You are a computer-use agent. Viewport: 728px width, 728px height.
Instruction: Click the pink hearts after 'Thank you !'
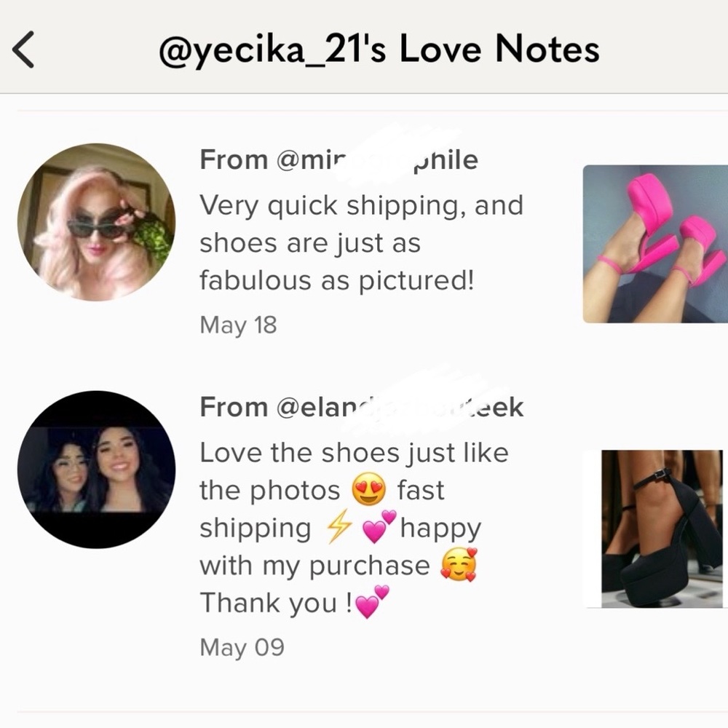372,603
